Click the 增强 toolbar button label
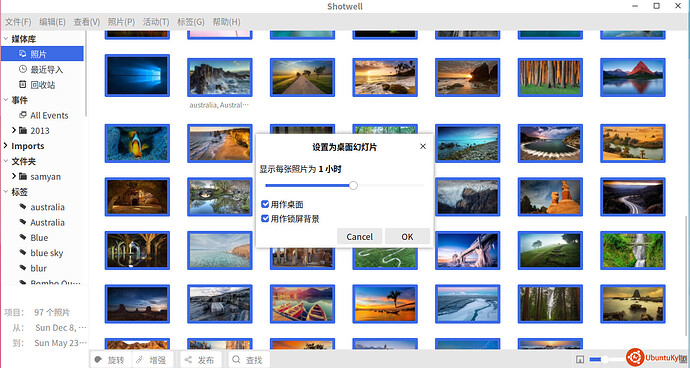The image size is (690, 368). [158, 360]
